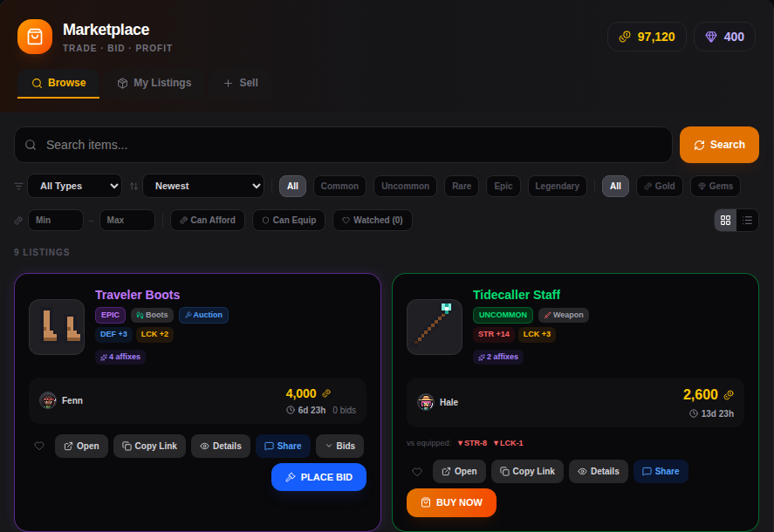774x532 pixels.
Task: Copy link for Tidecaller Staff
Action: pyautogui.click(x=527, y=471)
